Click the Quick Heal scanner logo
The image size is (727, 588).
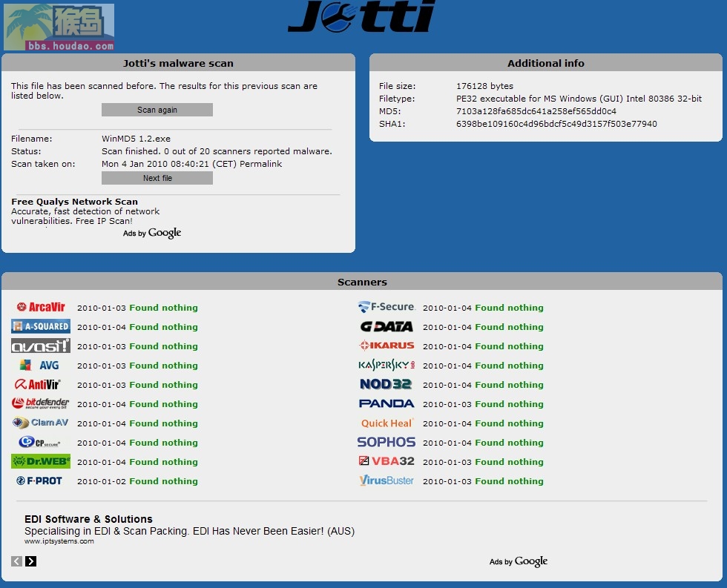click(x=386, y=423)
